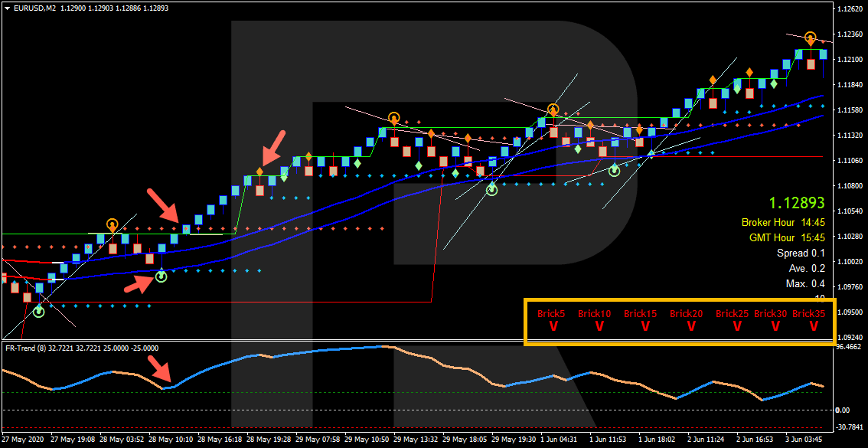Click the green circle signal above 29 May 19:30
This screenshot has width=868, height=448.
tap(491, 188)
